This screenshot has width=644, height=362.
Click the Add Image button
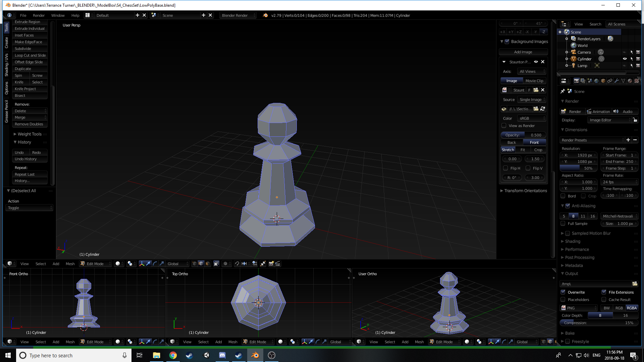[523, 52]
